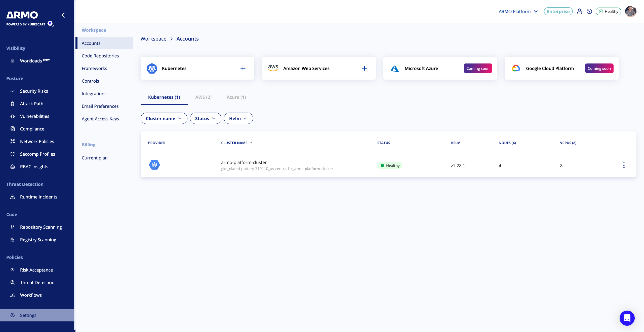Click the Compliance icon
The image size is (644, 332).
click(13, 129)
